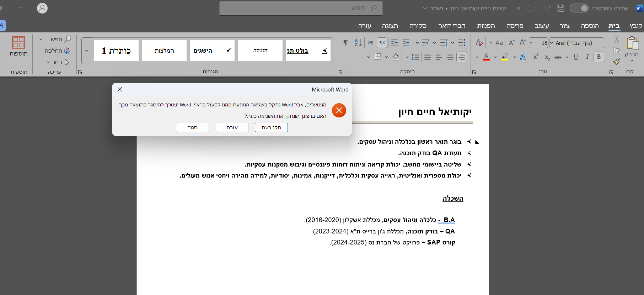This screenshot has height=295, width=644.
Task: Apply the red font color
Action: click(486, 57)
